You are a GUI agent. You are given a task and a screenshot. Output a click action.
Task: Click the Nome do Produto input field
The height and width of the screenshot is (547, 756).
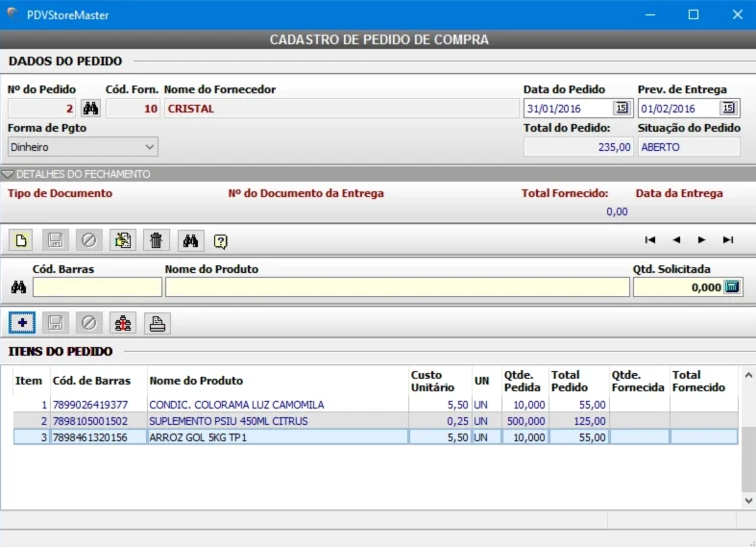[397, 287]
